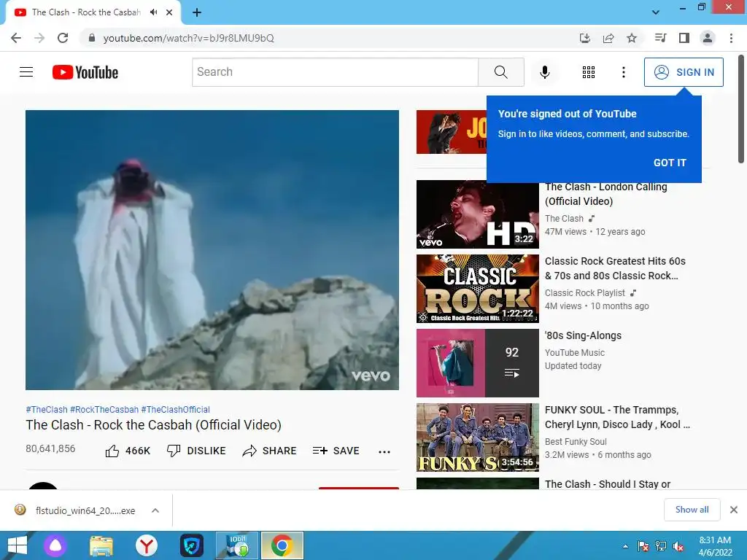The width and height of the screenshot is (747, 560).
Task: Like the video with thumbs up
Action: 128,451
